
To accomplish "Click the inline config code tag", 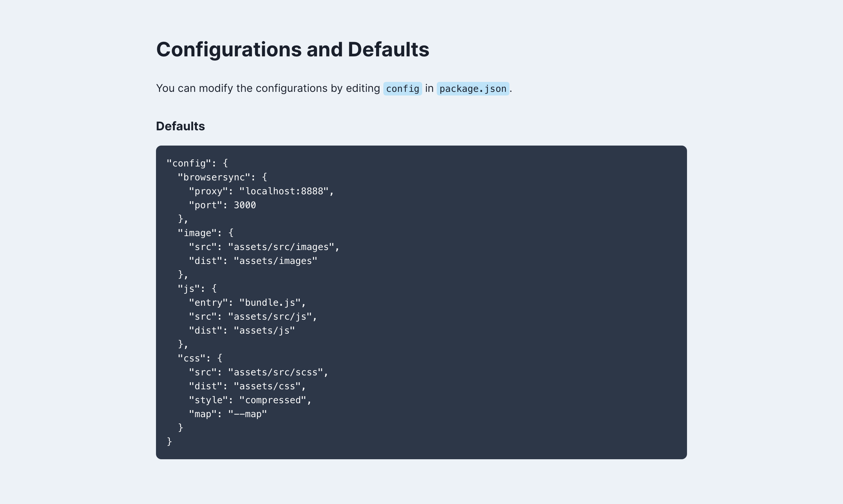I will [403, 89].
